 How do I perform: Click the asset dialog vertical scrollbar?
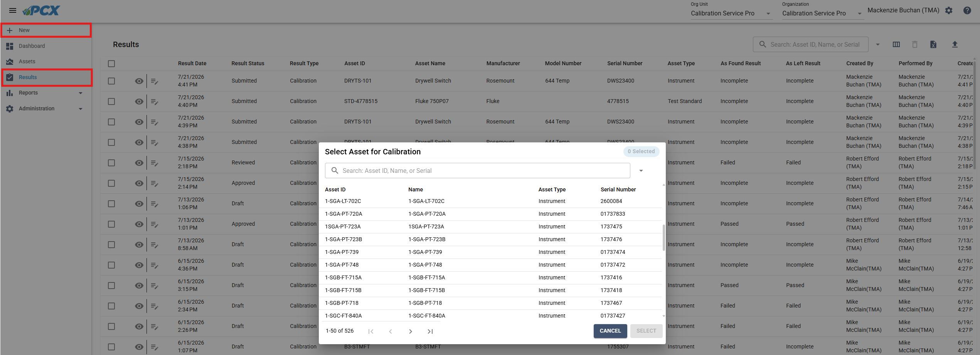point(663,238)
